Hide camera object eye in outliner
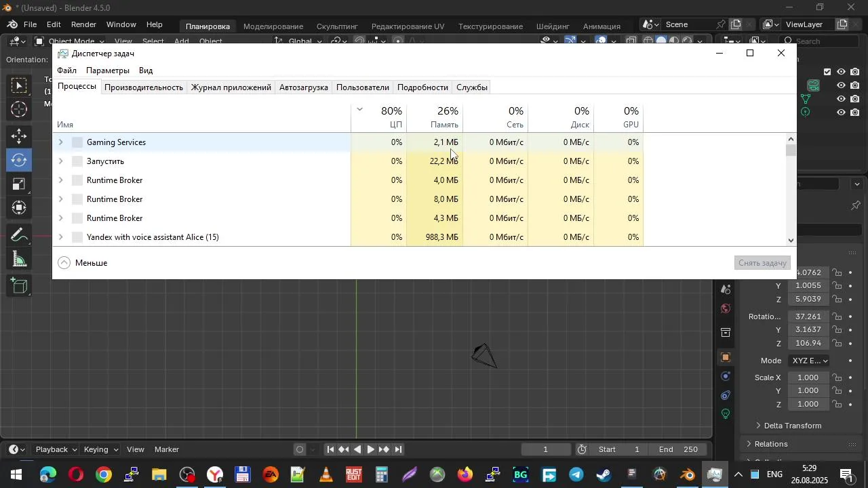The image size is (868, 488). [842, 85]
